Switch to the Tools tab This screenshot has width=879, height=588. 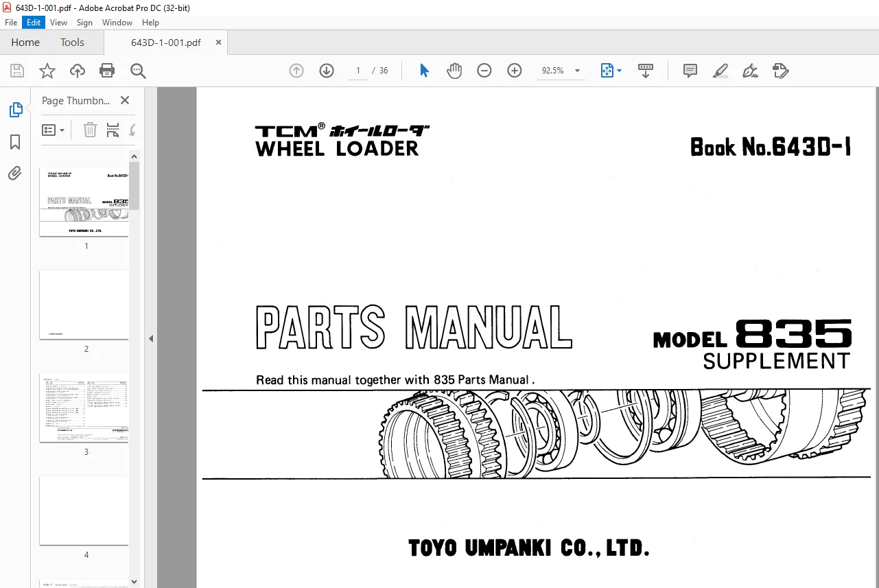coord(72,42)
